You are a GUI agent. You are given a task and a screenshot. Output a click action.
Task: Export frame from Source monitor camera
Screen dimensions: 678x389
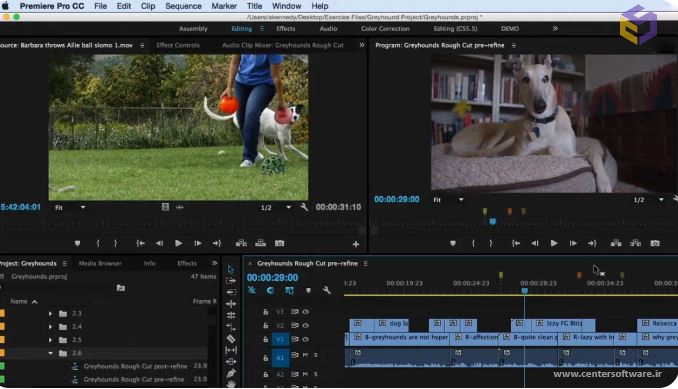280,243
